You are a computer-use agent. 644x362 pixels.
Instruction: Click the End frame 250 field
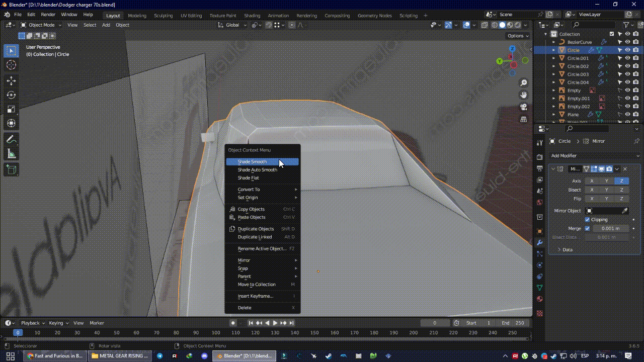click(512, 323)
